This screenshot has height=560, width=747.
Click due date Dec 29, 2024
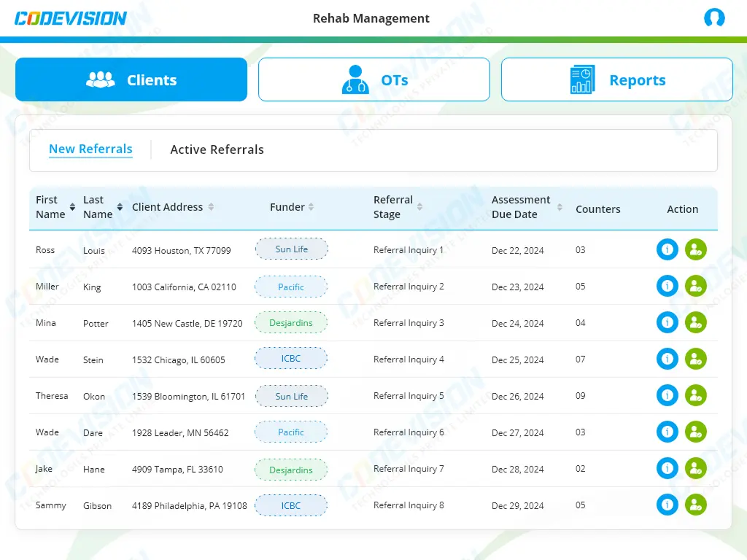517,506
